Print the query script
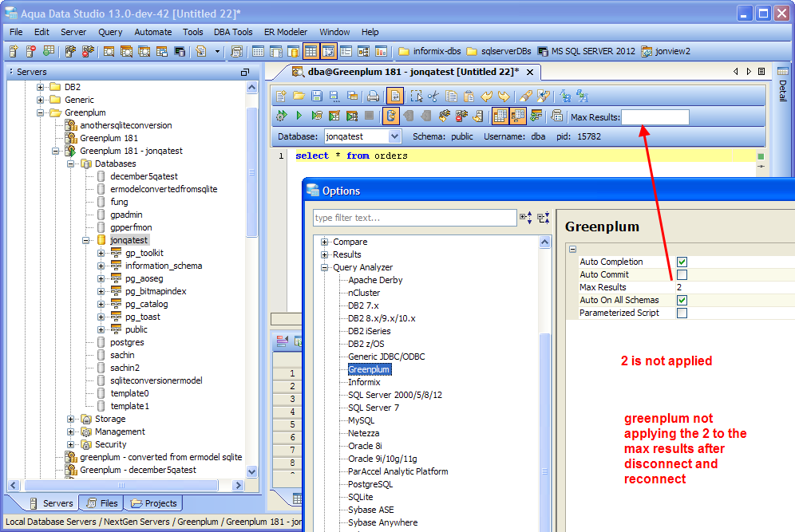 pos(374,97)
